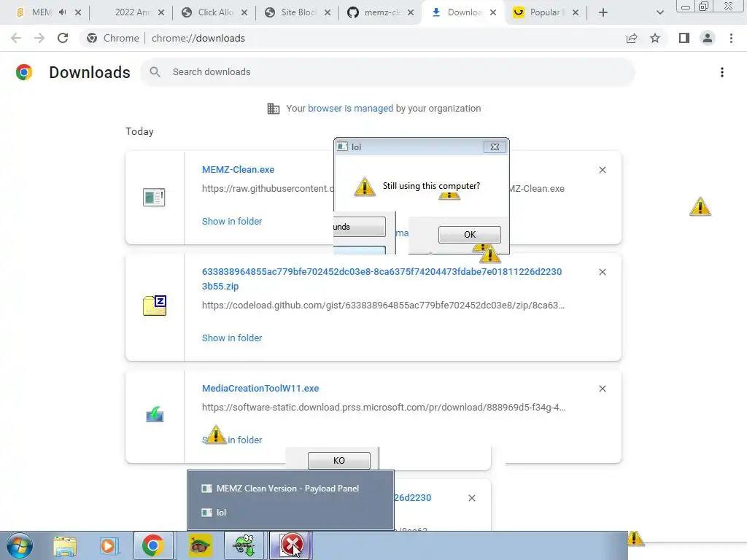747x560 pixels.
Task: Click the Chrome taskbar icon
Action: point(152,545)
